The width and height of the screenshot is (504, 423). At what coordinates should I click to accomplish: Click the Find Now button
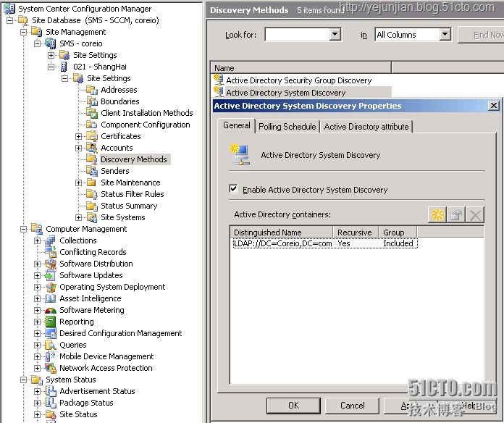[482, 35]
